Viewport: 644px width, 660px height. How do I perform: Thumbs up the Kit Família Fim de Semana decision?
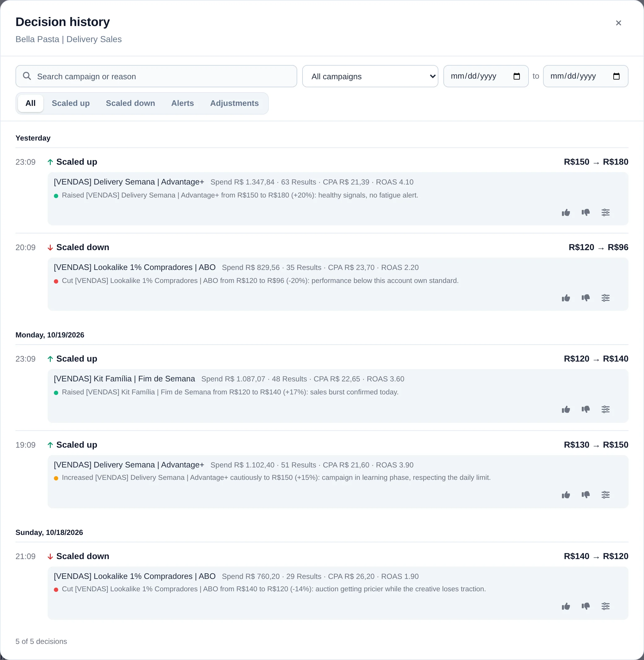[566, 410]
